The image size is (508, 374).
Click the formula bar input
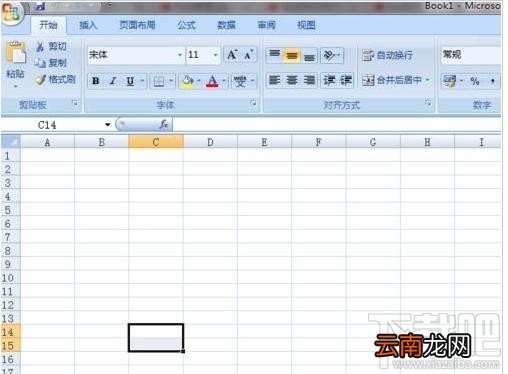pyautogui.click(x=337, y=125)
